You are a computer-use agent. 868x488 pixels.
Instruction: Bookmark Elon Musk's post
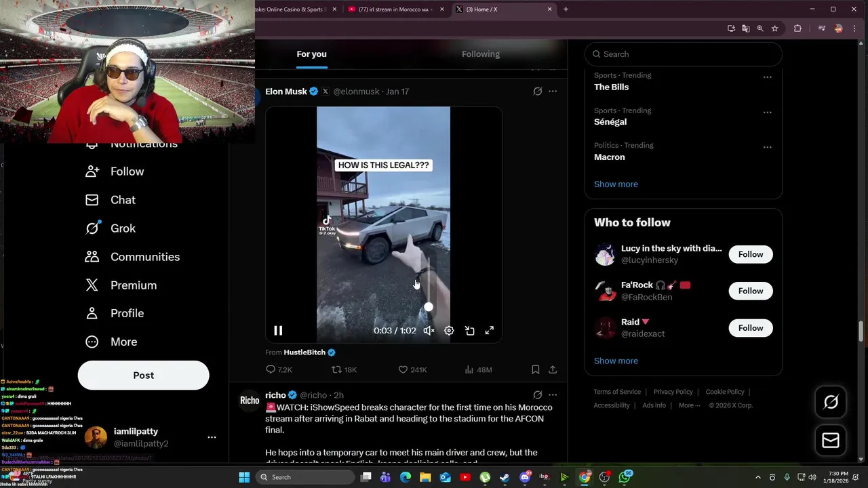pos(535,369)
